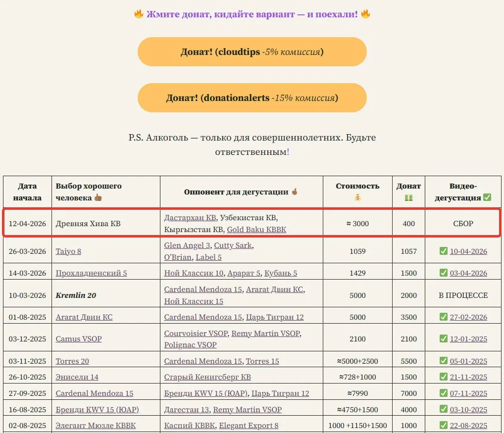
Task: Open the Арарат 5 link
Action: pyautogui.click(x=244, y=273)
